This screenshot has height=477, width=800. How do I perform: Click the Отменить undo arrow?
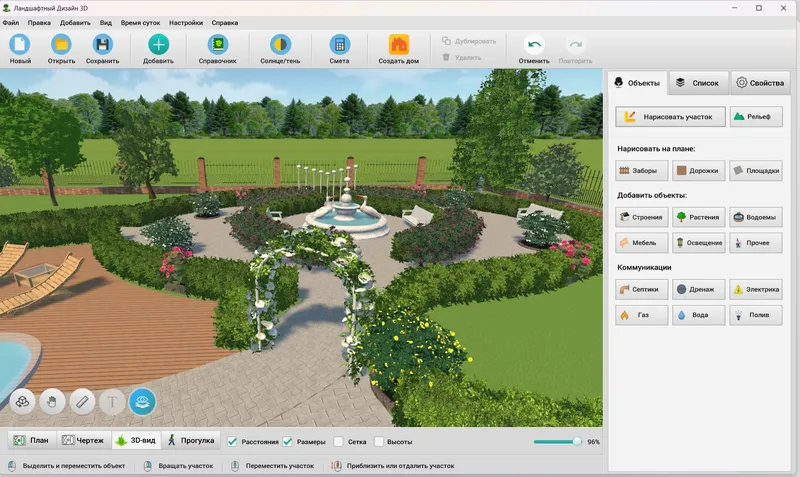[534, 45]
